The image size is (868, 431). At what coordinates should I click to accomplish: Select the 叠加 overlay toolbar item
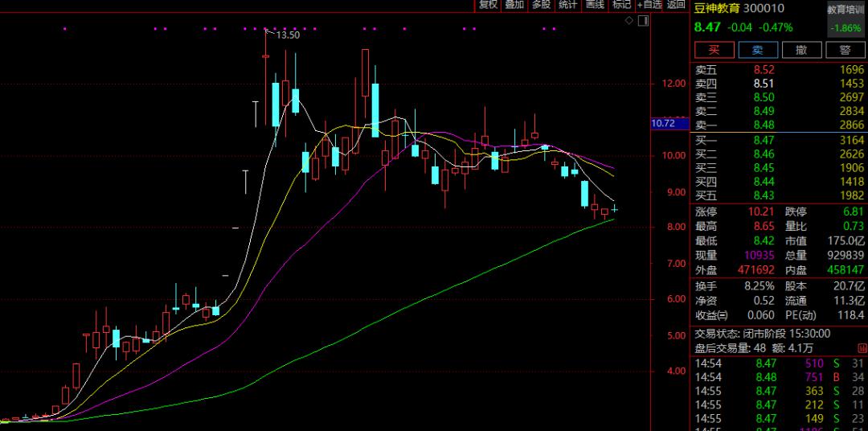[x=514, y=5]
